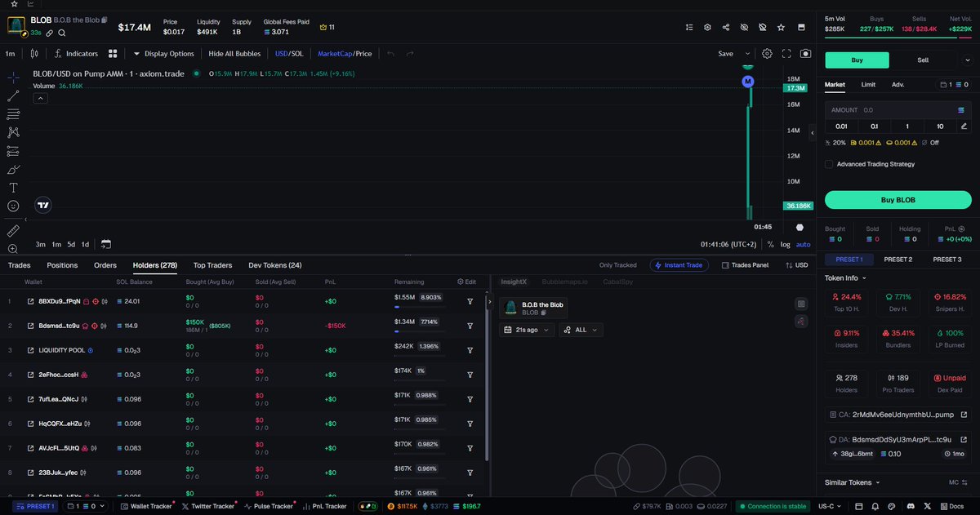Enter fullscreen chart mode
The image size is (980, 515).
point(786,54)
